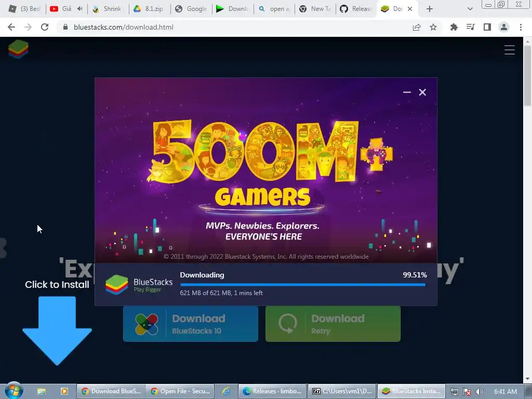Open the website hamburger menu
Viewport: 532px width, 399px height.
tap(509, 50)
